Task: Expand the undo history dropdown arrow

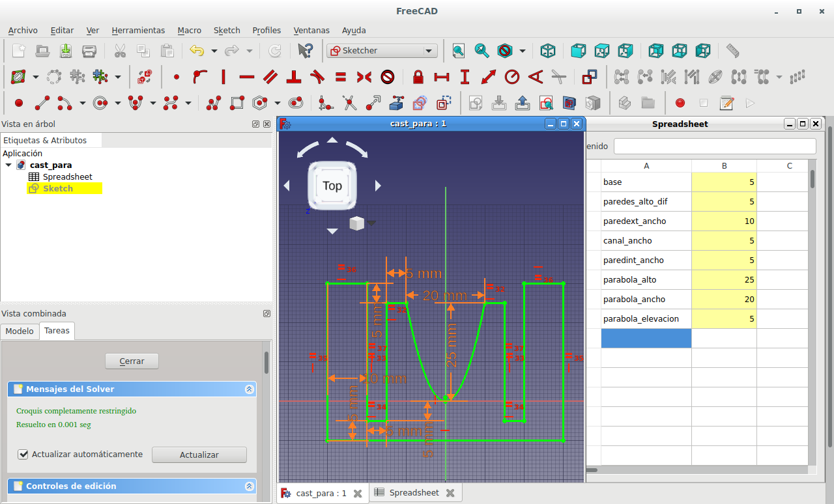Action: (x=214, y=51)
